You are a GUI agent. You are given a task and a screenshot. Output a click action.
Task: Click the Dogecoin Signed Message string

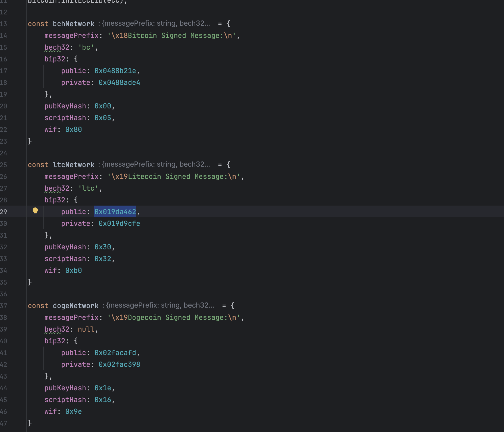point(174,317)
